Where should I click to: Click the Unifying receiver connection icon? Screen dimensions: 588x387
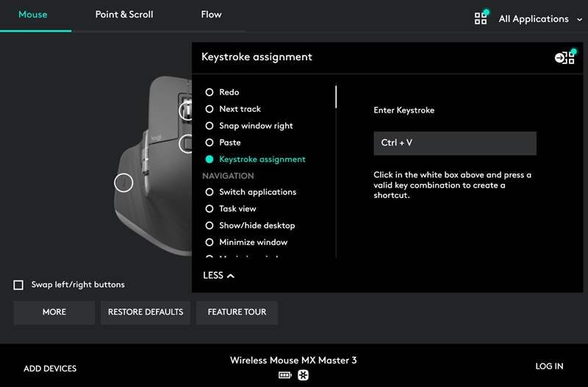click(x=303, y=374)
